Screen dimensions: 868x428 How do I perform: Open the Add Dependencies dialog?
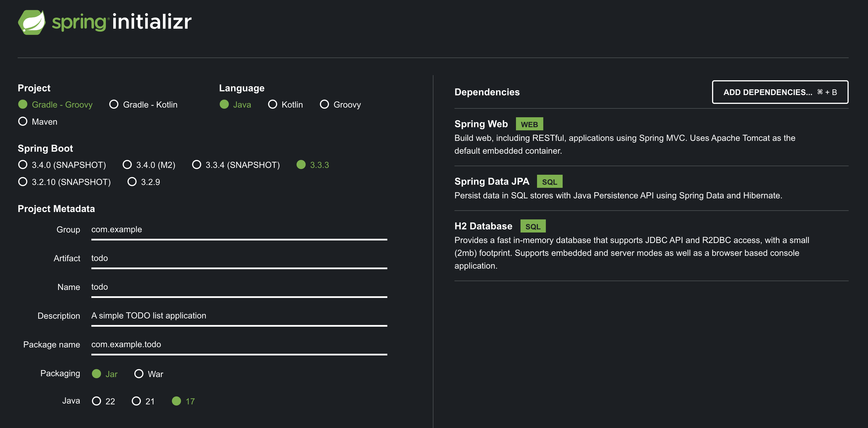pyautogui.click(x=780, y=92)
